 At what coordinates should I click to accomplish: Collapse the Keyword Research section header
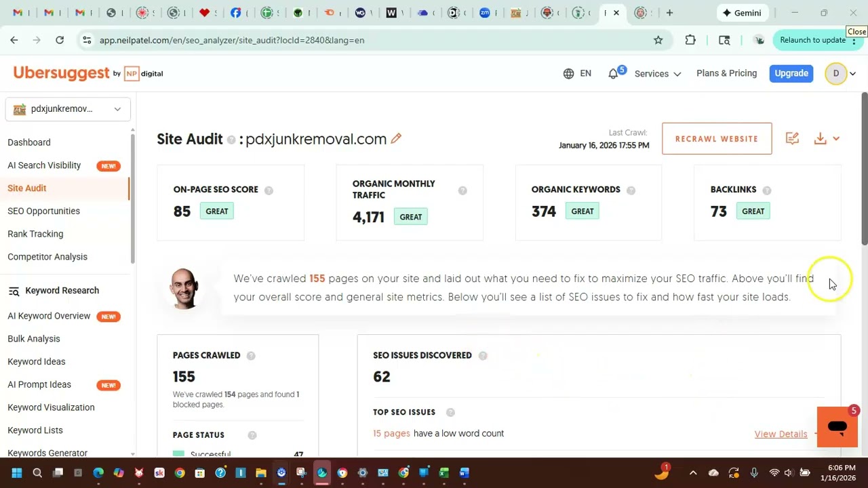tap(62, 291)
